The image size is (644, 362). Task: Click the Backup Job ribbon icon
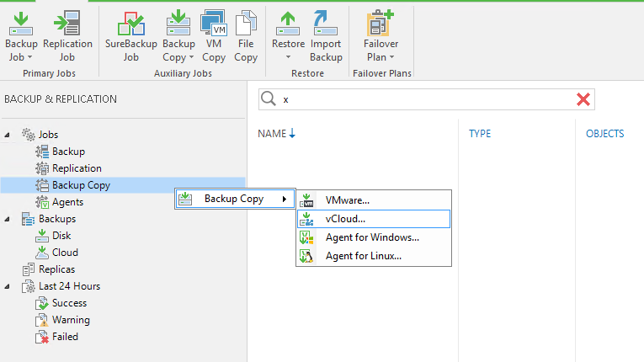point(21,24)
